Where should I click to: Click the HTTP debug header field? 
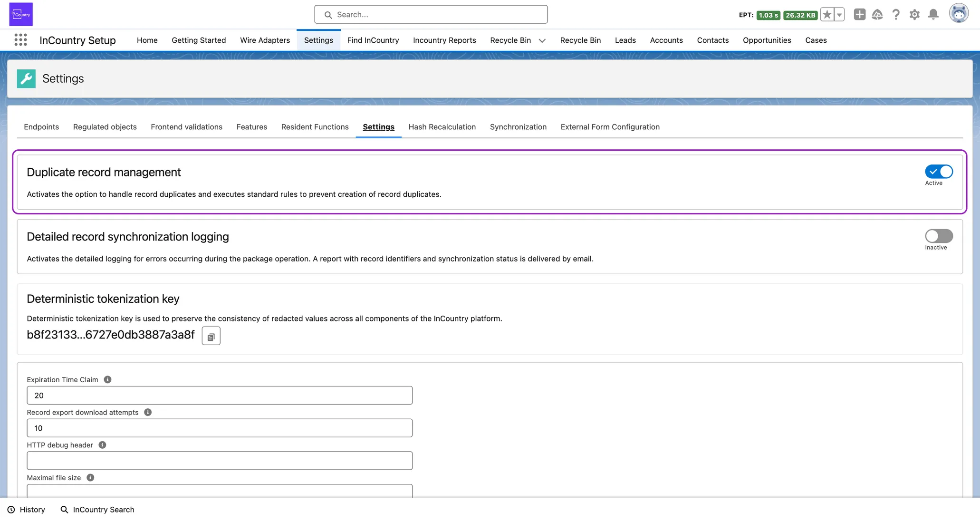pyautogui.click(x=220, y=461)
